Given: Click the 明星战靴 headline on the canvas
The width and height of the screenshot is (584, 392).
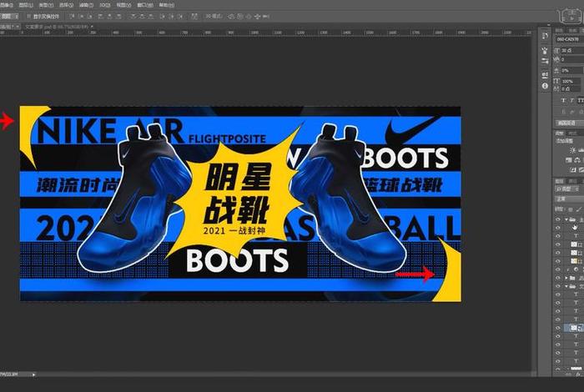Looking at the screenshot, I should point(237,194).
